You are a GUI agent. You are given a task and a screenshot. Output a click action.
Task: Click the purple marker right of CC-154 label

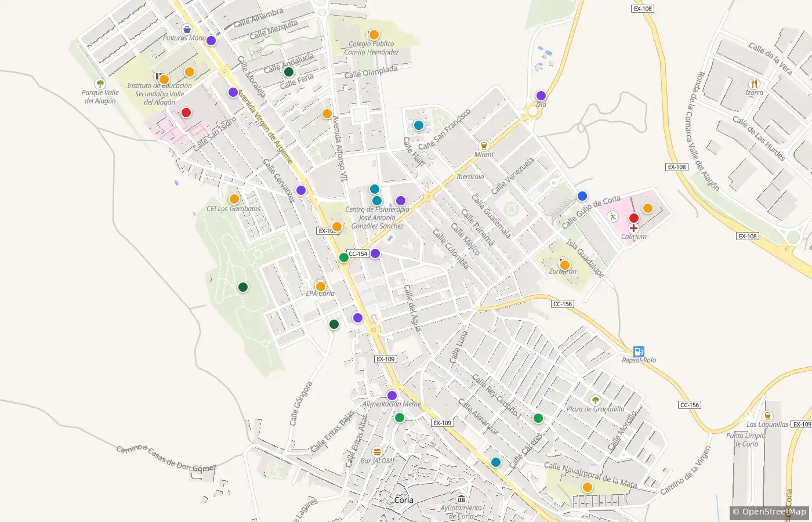[375, 253]
